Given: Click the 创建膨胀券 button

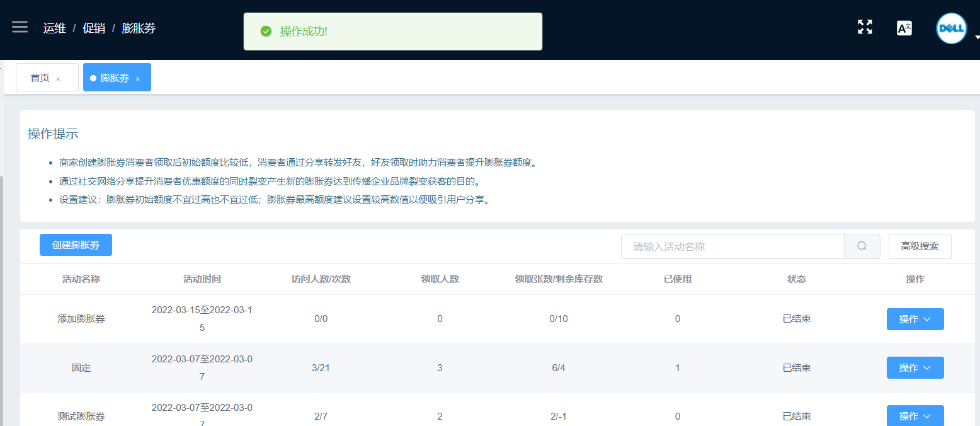Looking at the screenshot, I should (76, 245).
